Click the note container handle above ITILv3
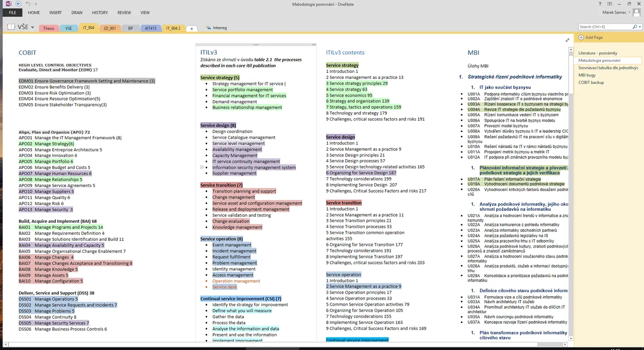The image size is (644, 350). point(256,45)
